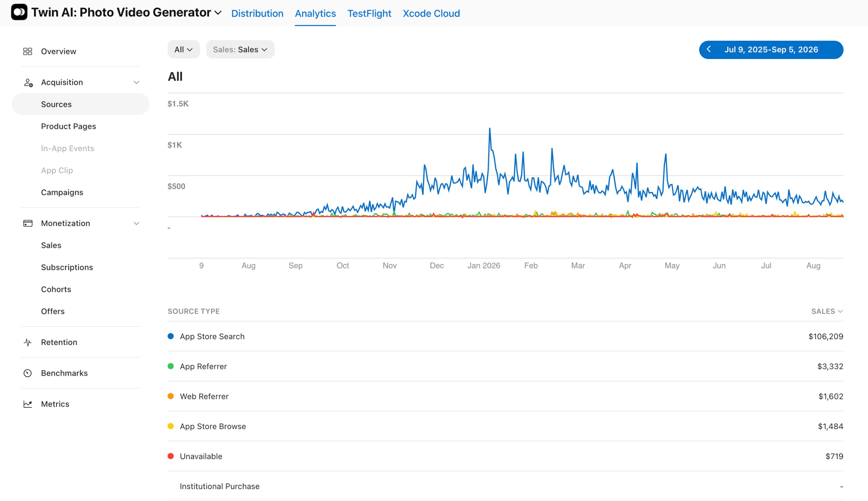Click the January 2026 peak on chart
Image resolution: width=868 pixels, height=501 pixels.
(x=490, y=129)
